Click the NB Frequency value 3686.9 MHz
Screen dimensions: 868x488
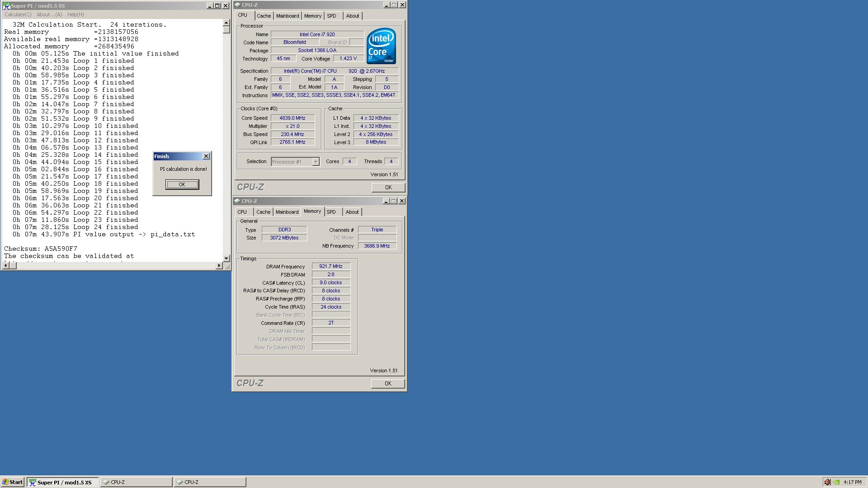(377, 246)
